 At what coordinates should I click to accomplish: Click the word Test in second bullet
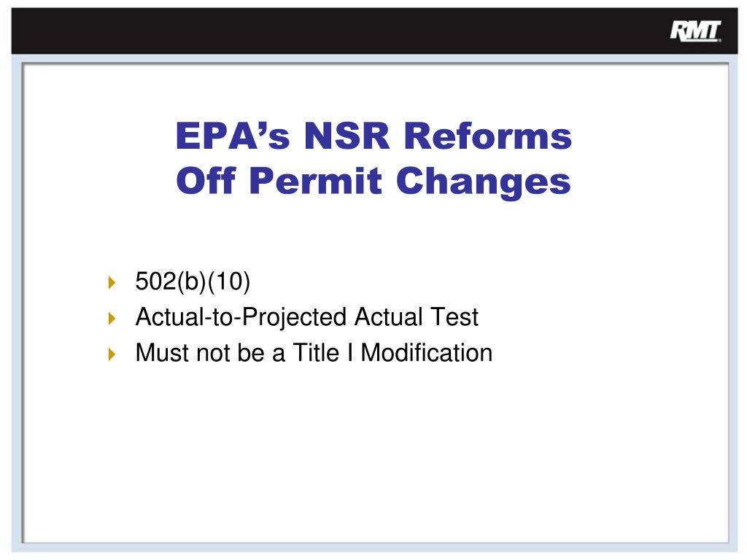click(454, 317)
